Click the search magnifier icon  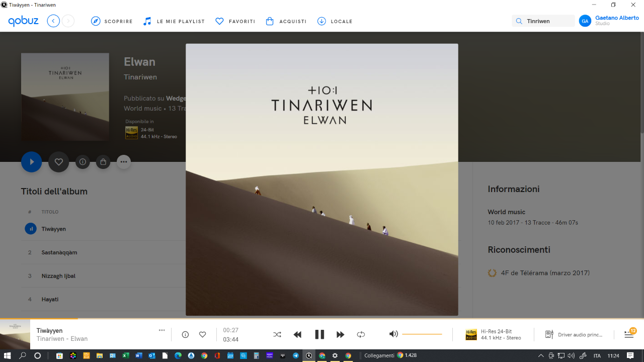tap(519, 21)
